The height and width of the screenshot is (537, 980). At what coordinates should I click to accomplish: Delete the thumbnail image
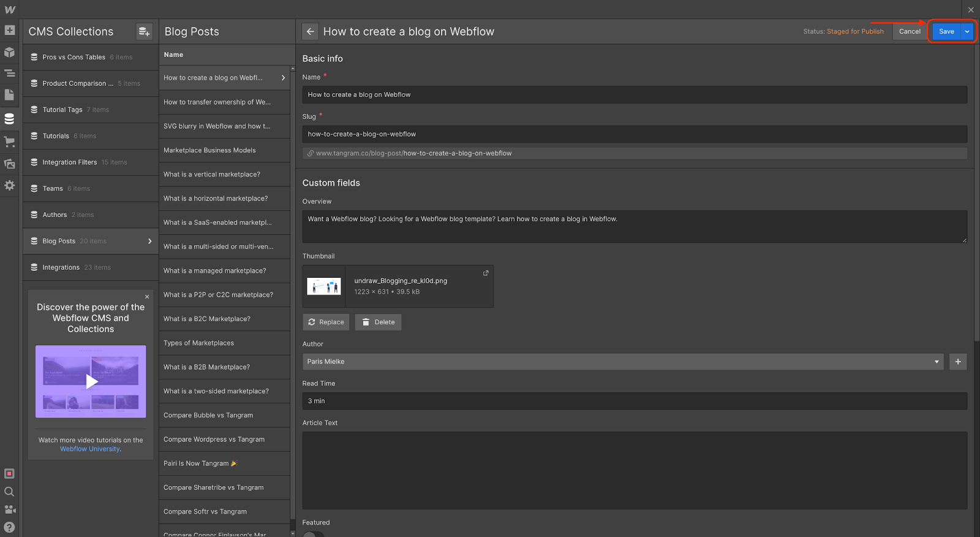click(x=378, y=322)
